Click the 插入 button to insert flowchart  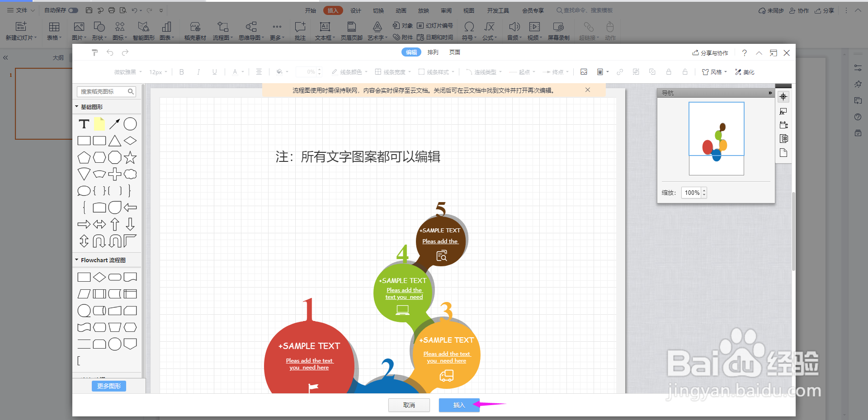pos(459,405)
